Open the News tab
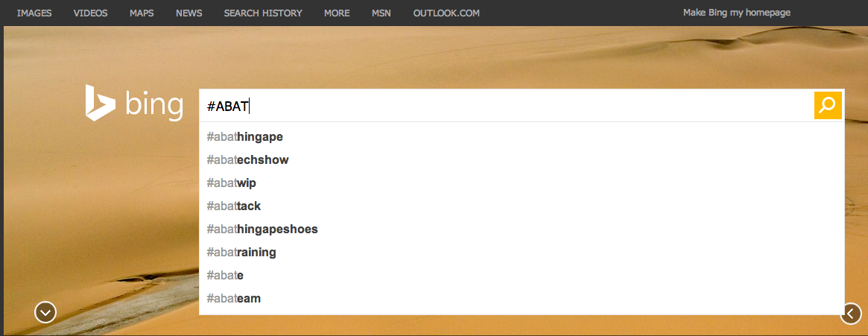This screenshot has height=336, width=868. click(x=189, y=13)
